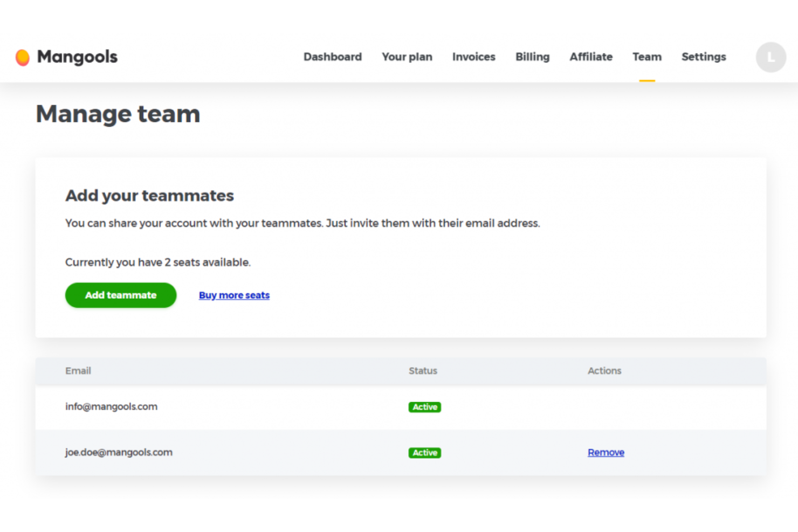Select the info@mangools.com email entry
The height and width of the screenshot is (532, 798).
tap(111, 406)
